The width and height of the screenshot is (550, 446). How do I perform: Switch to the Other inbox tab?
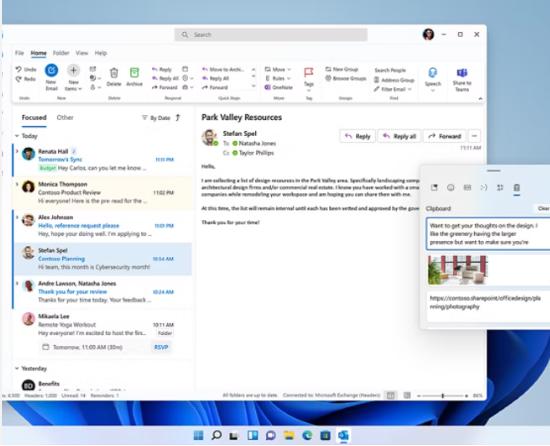[65, 117]
